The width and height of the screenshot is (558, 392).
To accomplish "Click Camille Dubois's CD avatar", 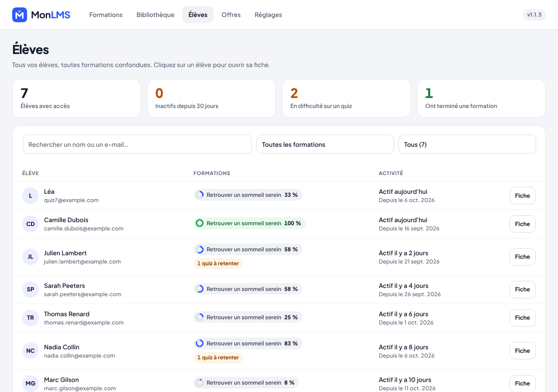I will tap(31, 224).
